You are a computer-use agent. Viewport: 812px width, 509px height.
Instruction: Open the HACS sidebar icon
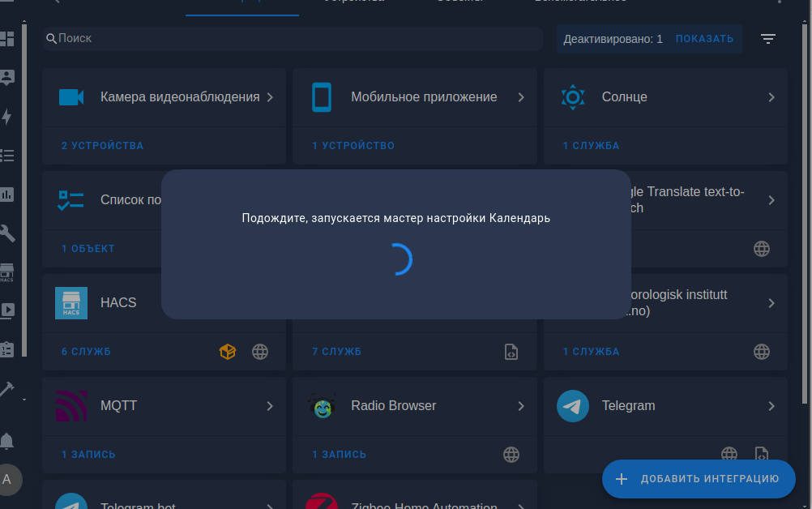coord(6,272)
